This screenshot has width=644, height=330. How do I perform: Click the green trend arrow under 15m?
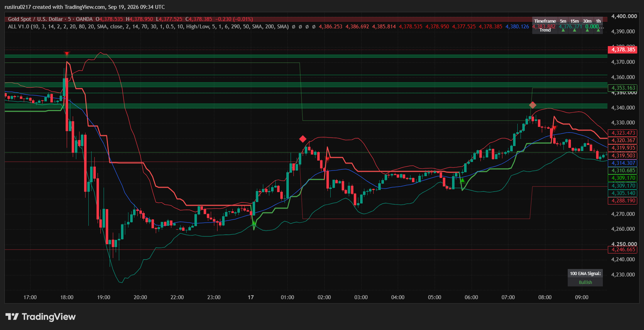[x=574, y=30]
